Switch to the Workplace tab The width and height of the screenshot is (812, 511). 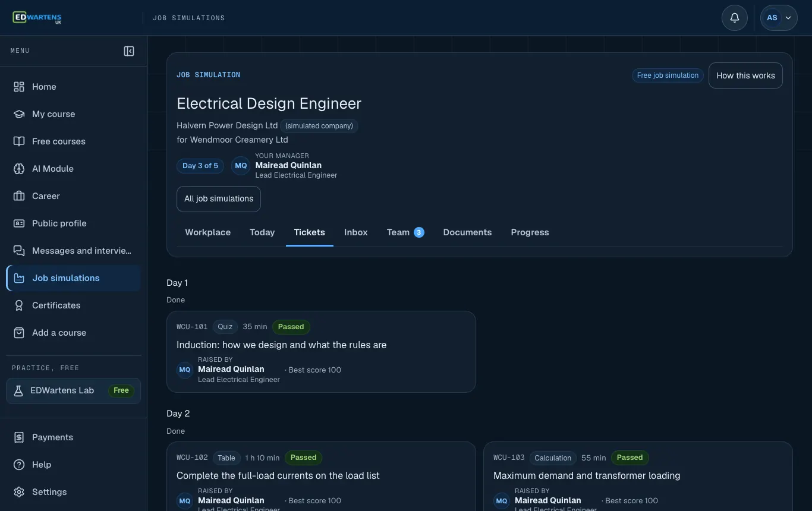[208, 232]
